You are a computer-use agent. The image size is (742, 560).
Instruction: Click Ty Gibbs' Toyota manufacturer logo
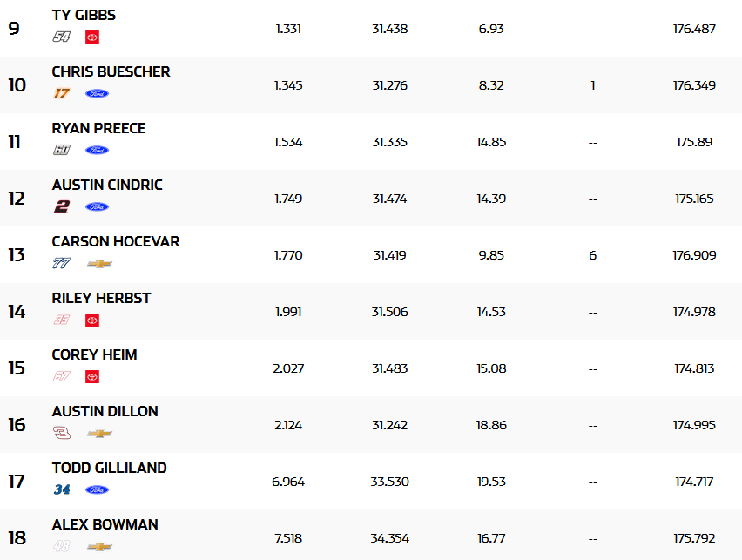pos(92,37)
